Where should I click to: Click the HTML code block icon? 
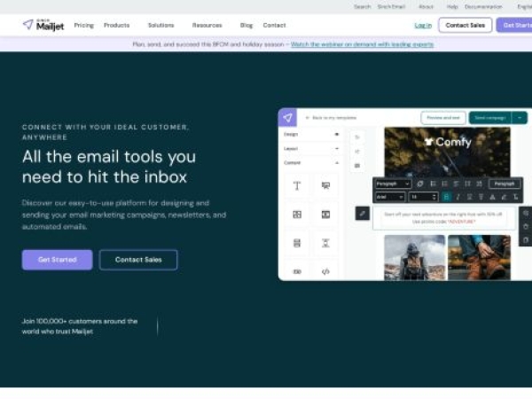click(325, 271)
